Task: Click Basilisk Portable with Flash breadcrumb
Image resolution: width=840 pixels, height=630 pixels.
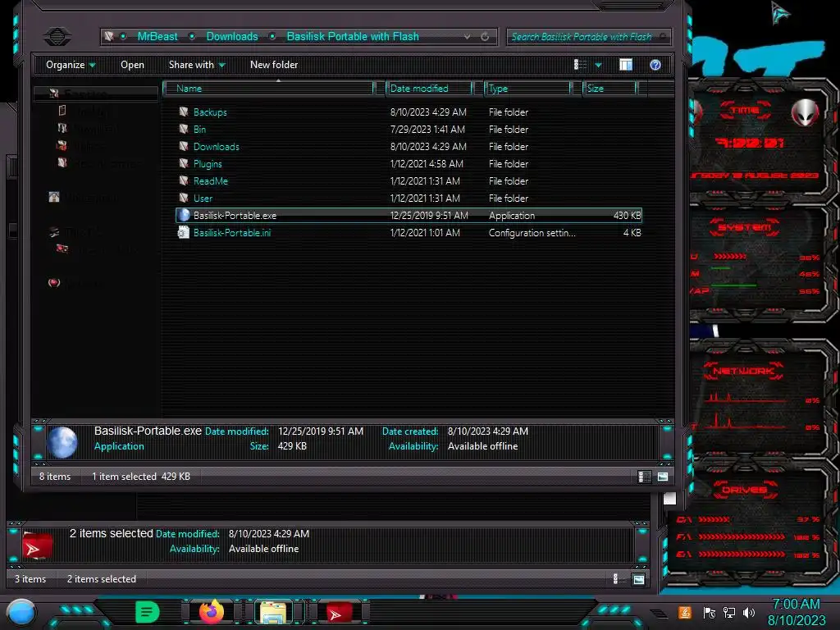Action: 353,36
